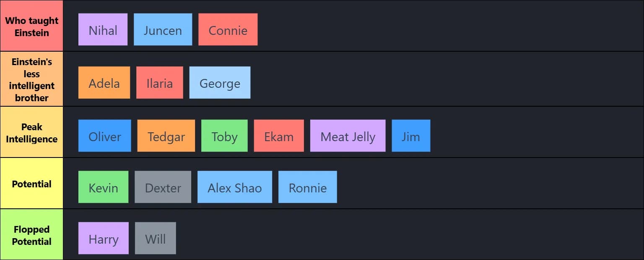
Task: Select the Juncen name tile
Action: coord(163,29)
